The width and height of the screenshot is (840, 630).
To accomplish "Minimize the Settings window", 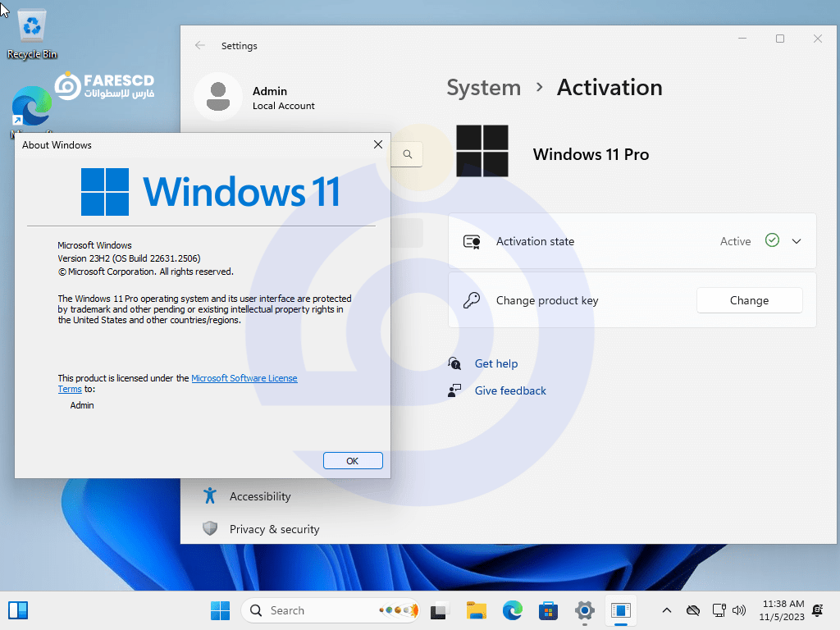I will tap(742, 39).
